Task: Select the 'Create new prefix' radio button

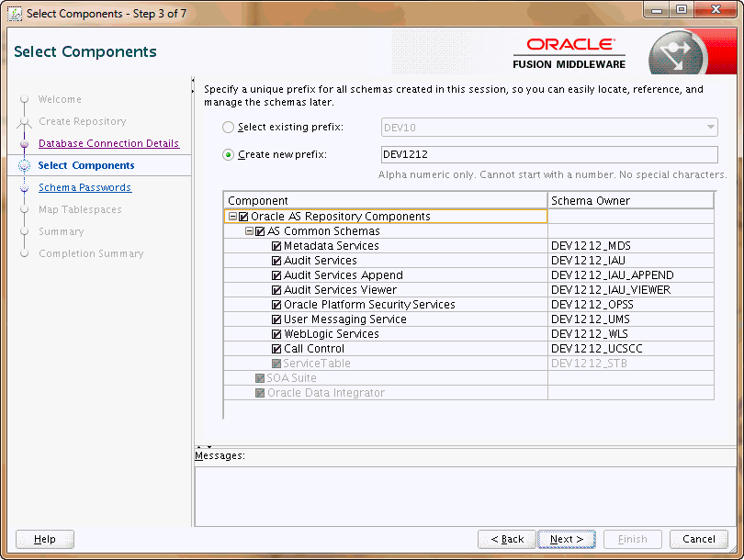Action: [228, 155]
